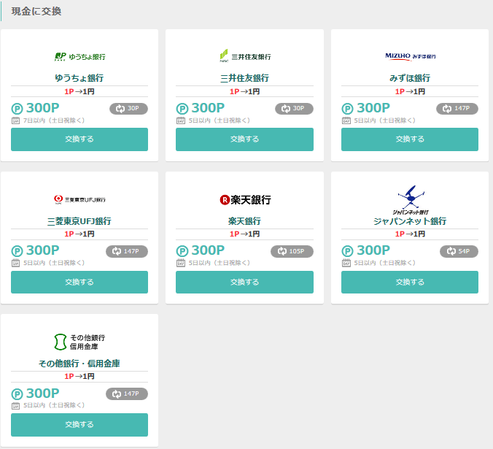Image resolution: width=493 pixels, height=449 pixels.
Task: Click the 三井住友銀行 logo
Action: click(245, 56)
